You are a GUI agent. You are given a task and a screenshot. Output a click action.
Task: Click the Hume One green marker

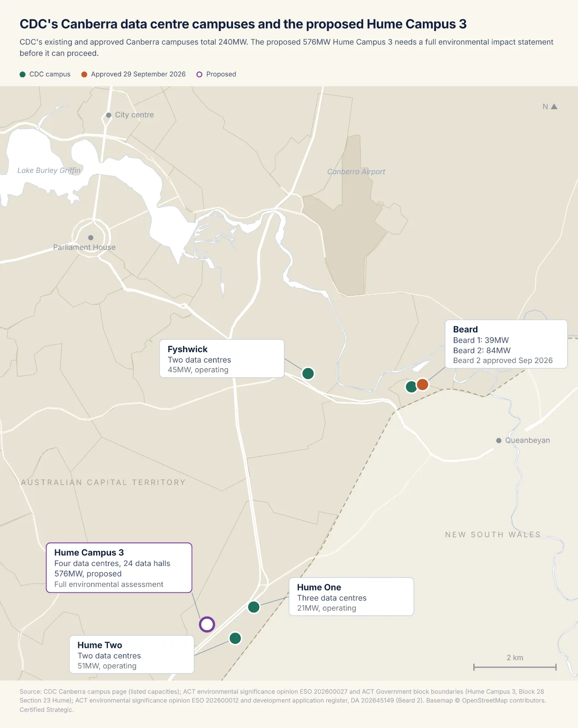(x=254, y=607)
